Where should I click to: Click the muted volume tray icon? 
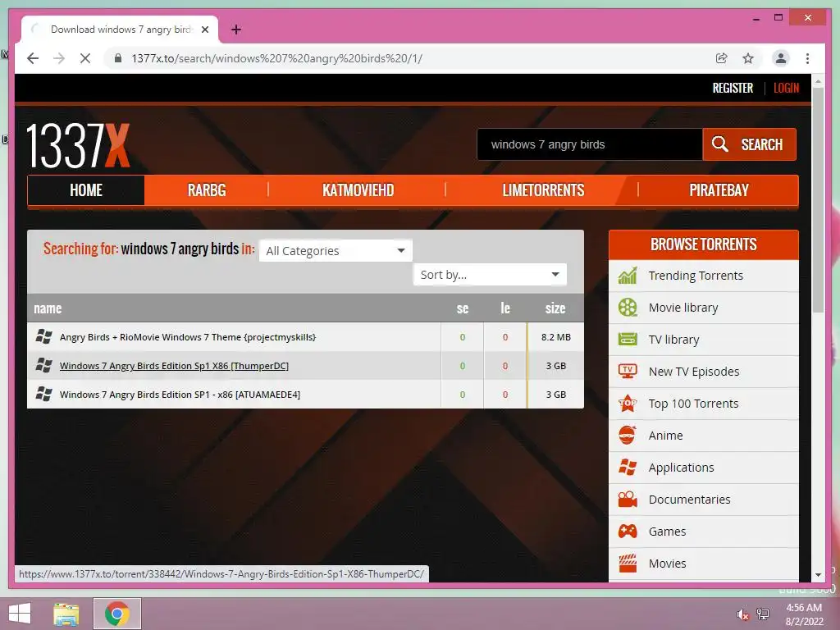pos(742,614)
